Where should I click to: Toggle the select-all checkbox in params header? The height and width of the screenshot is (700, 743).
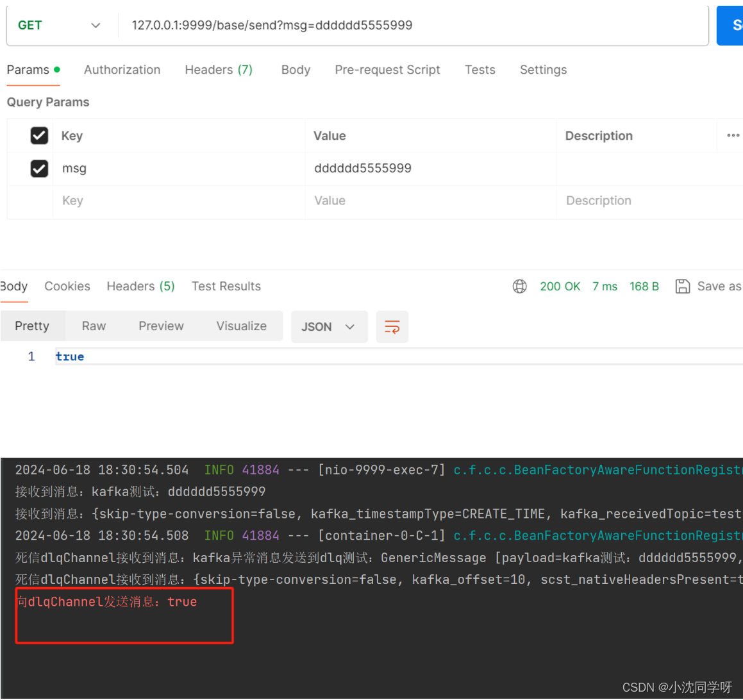point(38,135)
